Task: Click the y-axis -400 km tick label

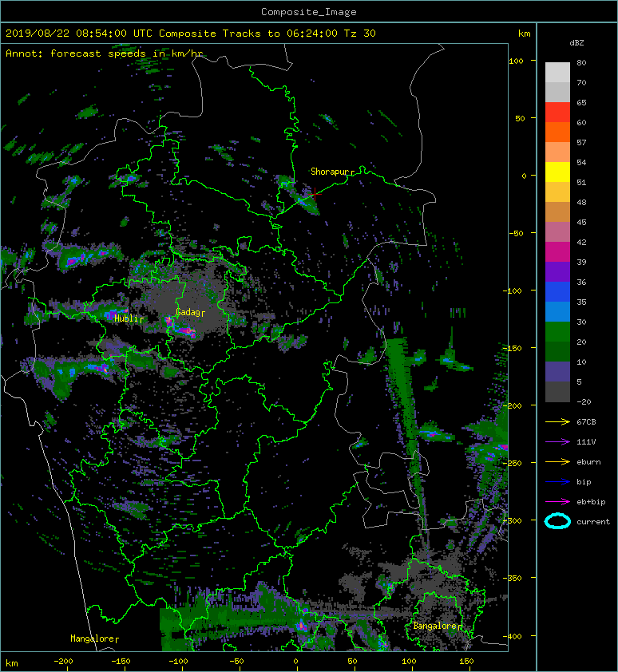Action: (513, 636)
